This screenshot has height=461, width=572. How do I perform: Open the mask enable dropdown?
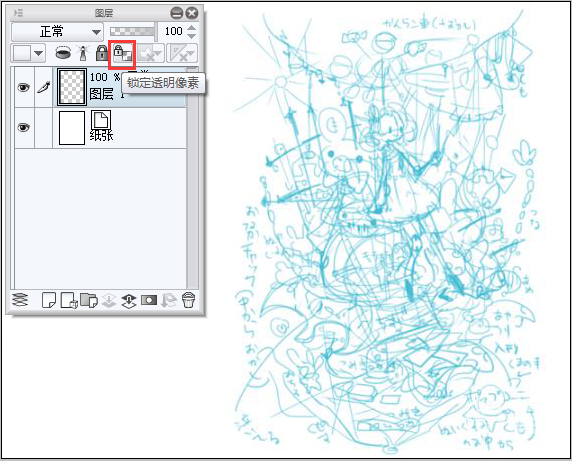point(150,54)
